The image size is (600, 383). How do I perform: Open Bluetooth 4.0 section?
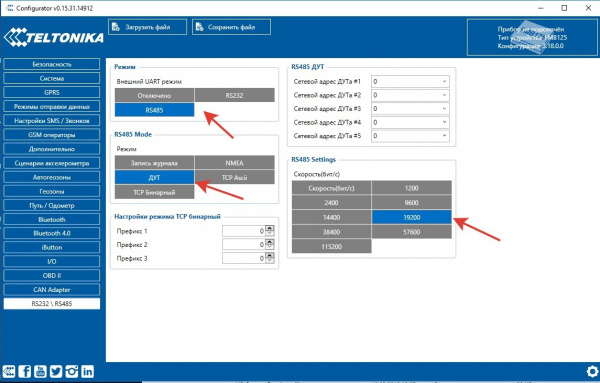[x=52, y=233]
